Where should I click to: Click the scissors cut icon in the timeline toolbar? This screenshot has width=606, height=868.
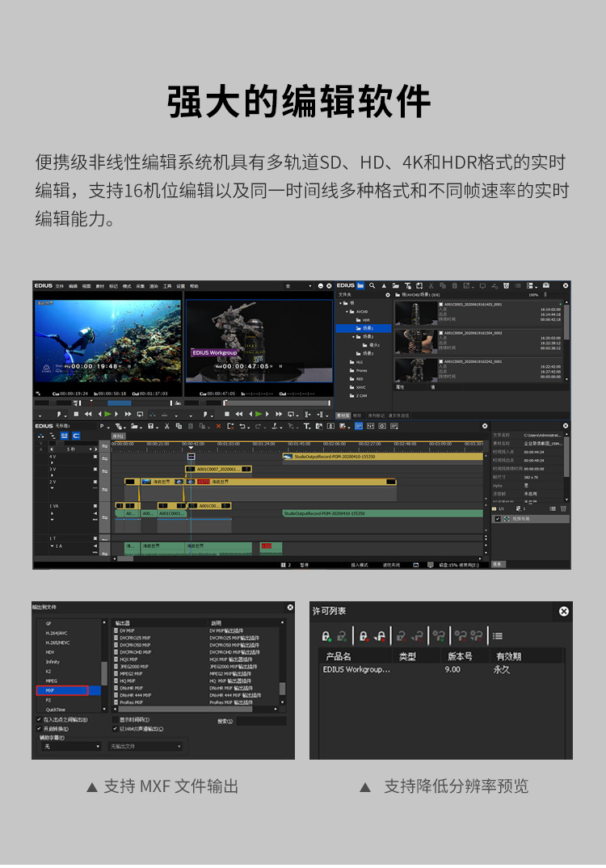(x=166, y=426)
